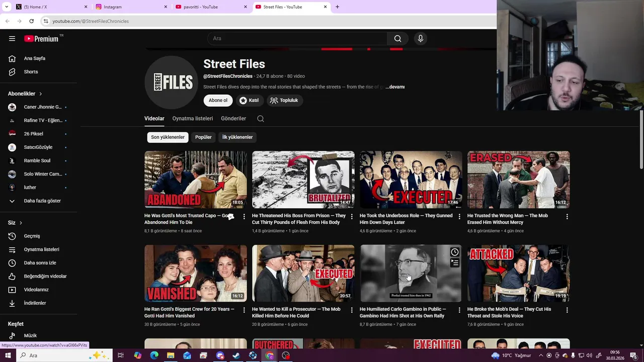
Task: Open the ABANDONED video thumbnail
Action: [x=196, y=179]
